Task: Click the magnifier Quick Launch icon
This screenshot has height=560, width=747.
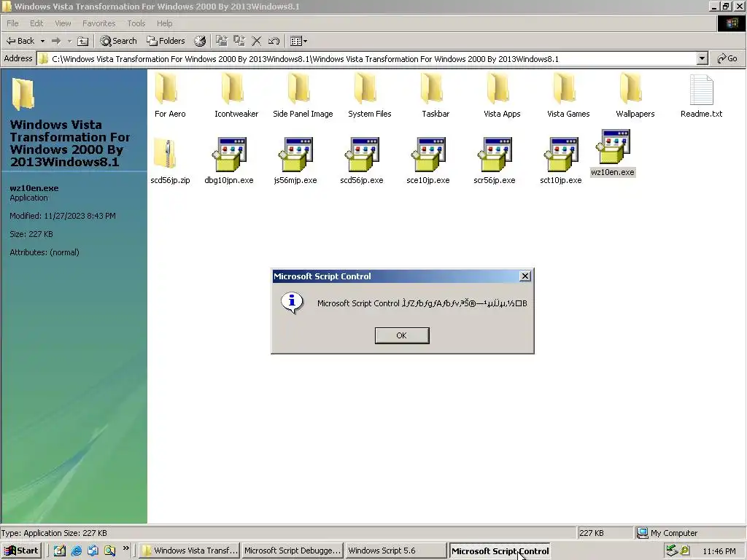Action: click(x=109, y=551)
